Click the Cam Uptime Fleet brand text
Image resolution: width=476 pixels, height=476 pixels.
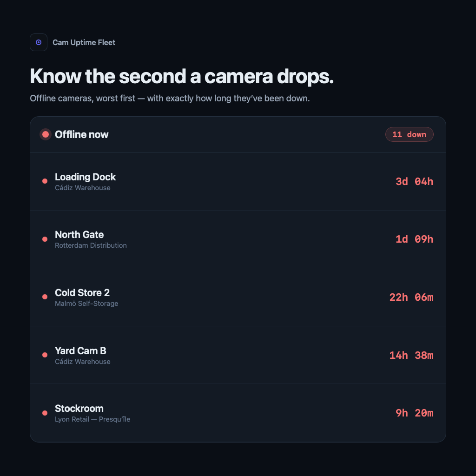[84, 42]
